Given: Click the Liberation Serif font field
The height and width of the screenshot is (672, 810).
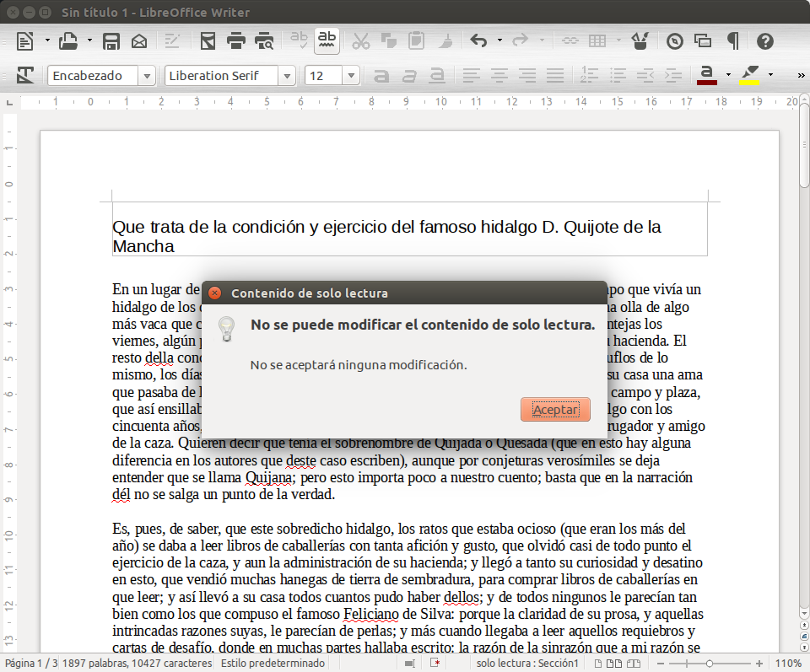Looking at the screenshot, I should point(221,76).
